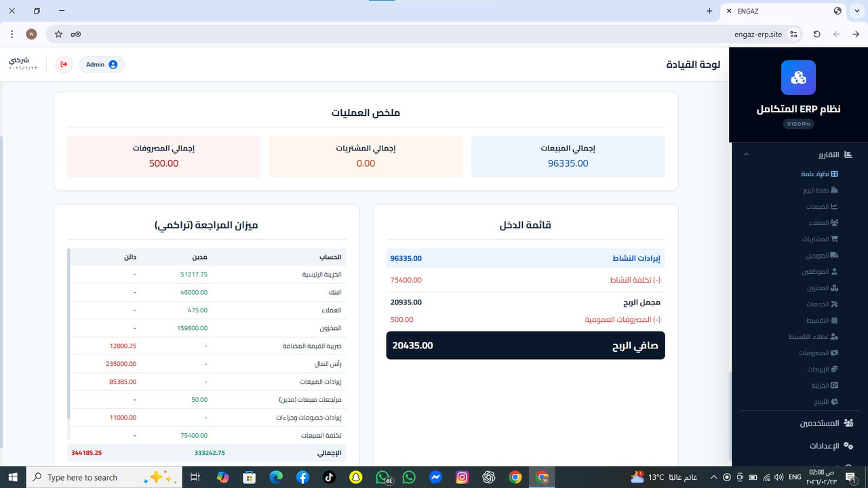Switch to the ENGAZ browser tab
Viewport: 868px width, 488px height.
(748, 11)
